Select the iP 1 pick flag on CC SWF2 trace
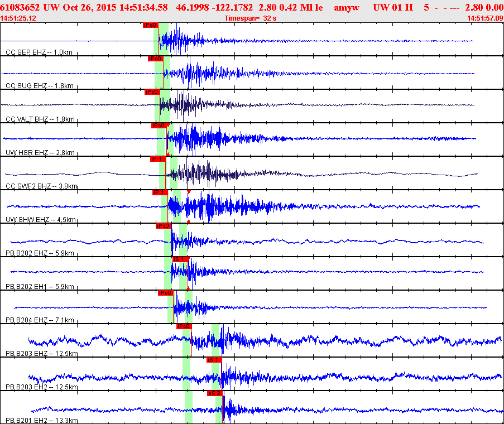 tap(157, 158)
